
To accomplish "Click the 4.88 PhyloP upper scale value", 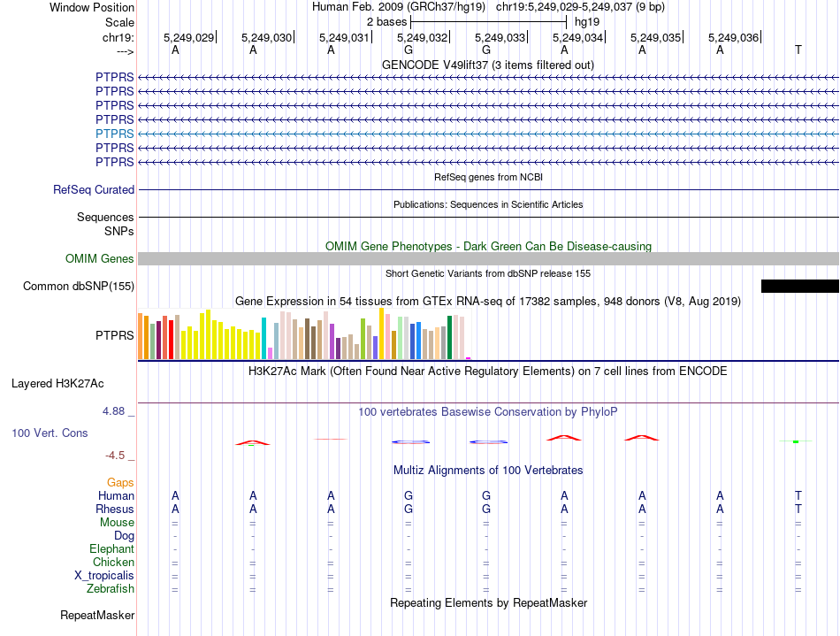I will coord(113,411).
